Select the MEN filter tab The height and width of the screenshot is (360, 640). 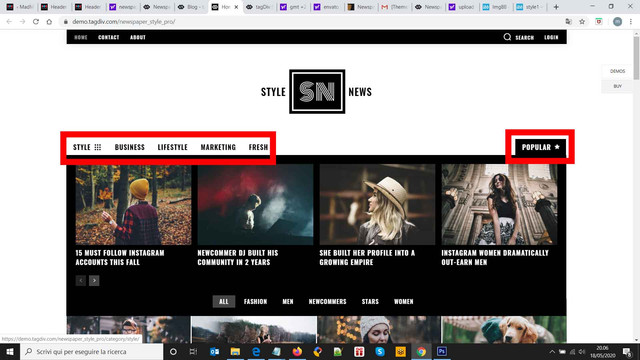click(x=288, y=302)
